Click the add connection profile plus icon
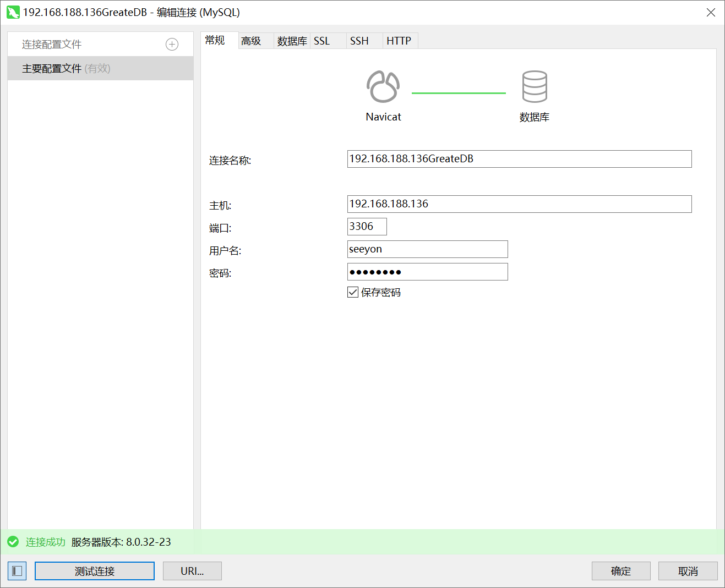The height and width of the screenshot is (588, 725). click(172, 45)
